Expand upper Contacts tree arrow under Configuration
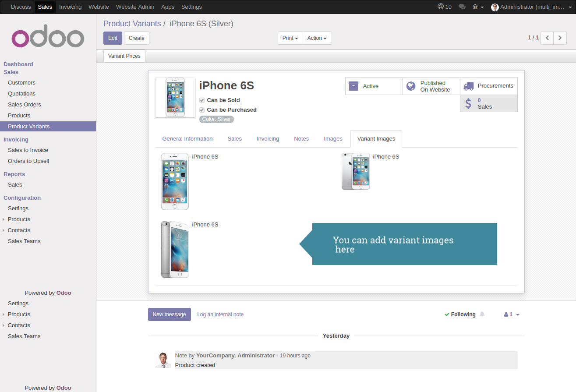The width and height of the screenshot is (576, 392). (4, 230)
